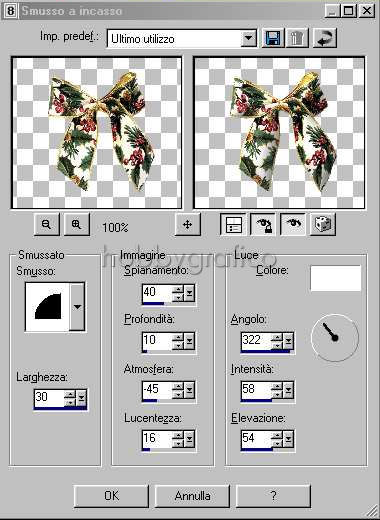Click the ? help button
The image size is (380, 520).
click(x=273, y=496)
